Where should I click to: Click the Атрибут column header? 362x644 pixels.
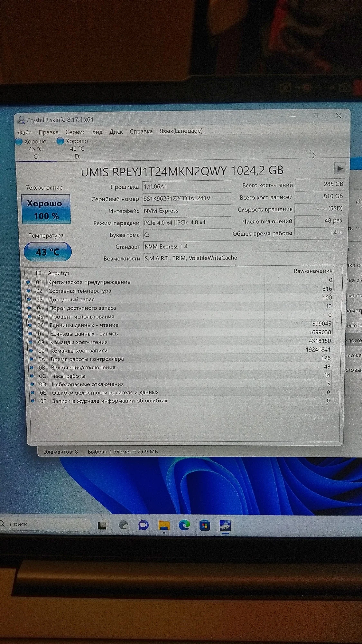click(59, 273)
